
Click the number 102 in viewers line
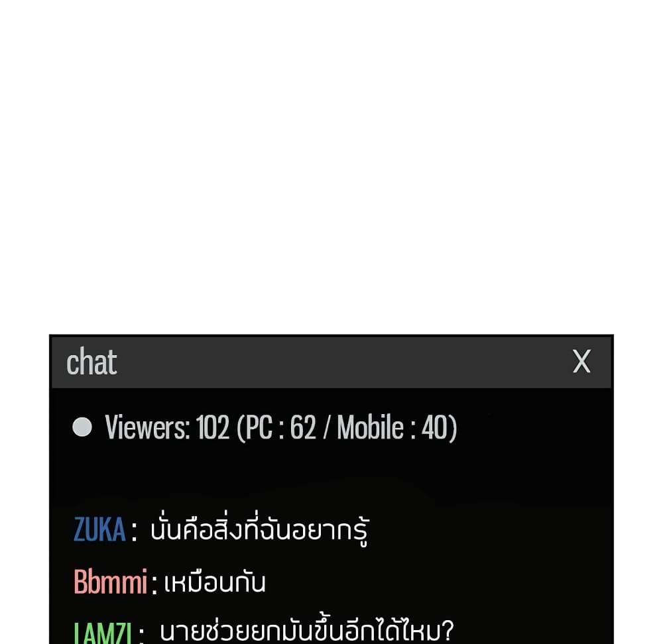(212, 427)
